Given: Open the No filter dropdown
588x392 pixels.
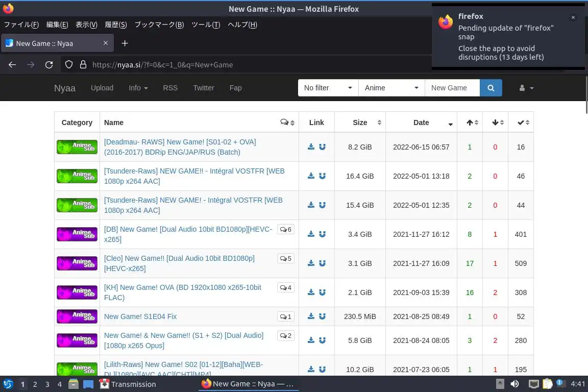Looking at the screenshot, I should pos(328,88).
